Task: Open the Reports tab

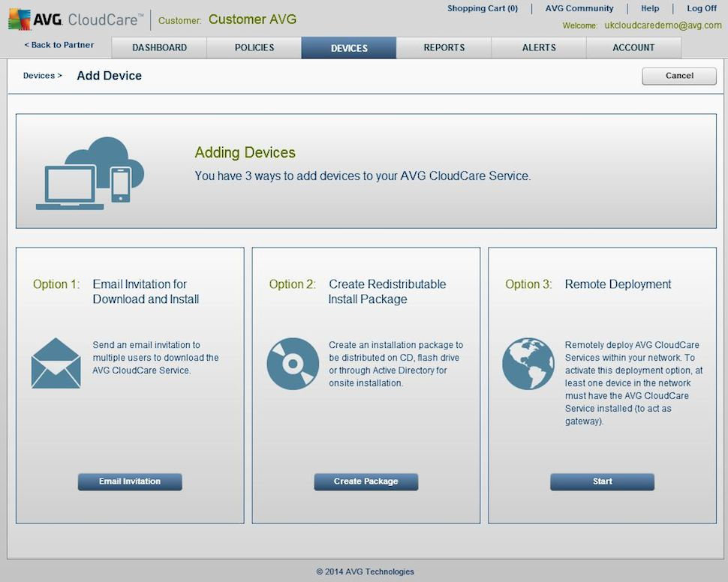Action: (x=444, y=48)
